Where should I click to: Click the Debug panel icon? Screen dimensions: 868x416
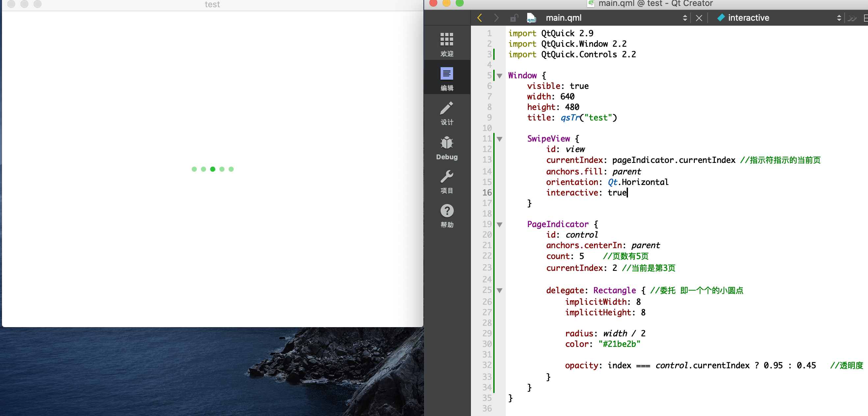click(447, 146)
